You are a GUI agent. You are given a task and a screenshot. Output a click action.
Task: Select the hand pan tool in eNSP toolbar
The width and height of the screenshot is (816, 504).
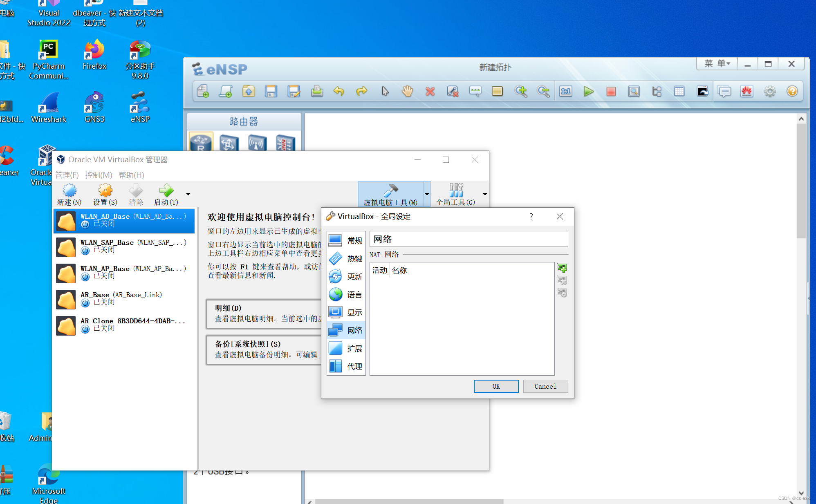pyautogui.click(x=407, y=91)
